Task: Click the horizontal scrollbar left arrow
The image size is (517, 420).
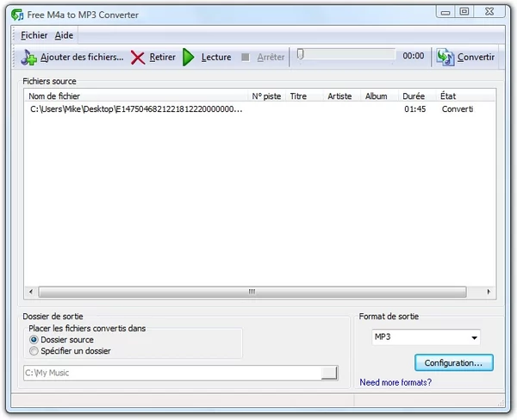Action: (31, 292)
